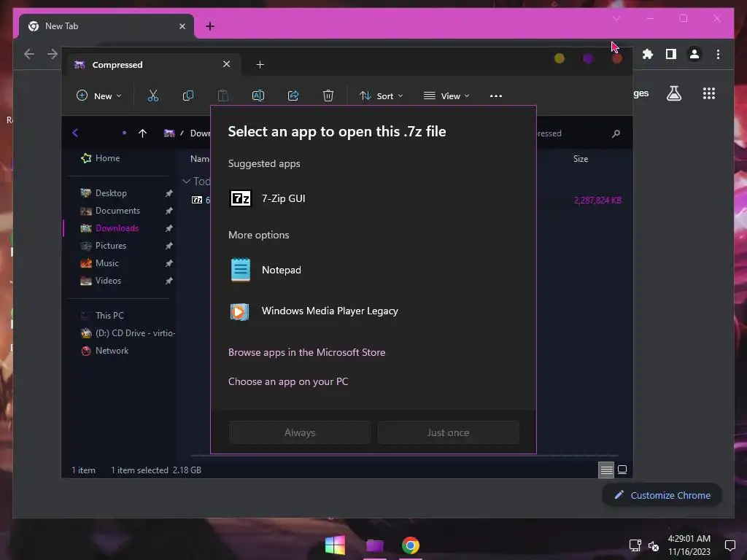This screenshot has height=560, width=747.
Task: Open Videos in the navigation pane
Action: click(x=101, y=281)
